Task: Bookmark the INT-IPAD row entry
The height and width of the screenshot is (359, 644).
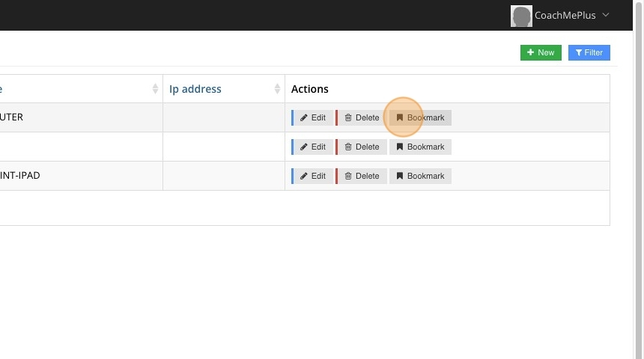Action: pos(420,176)
